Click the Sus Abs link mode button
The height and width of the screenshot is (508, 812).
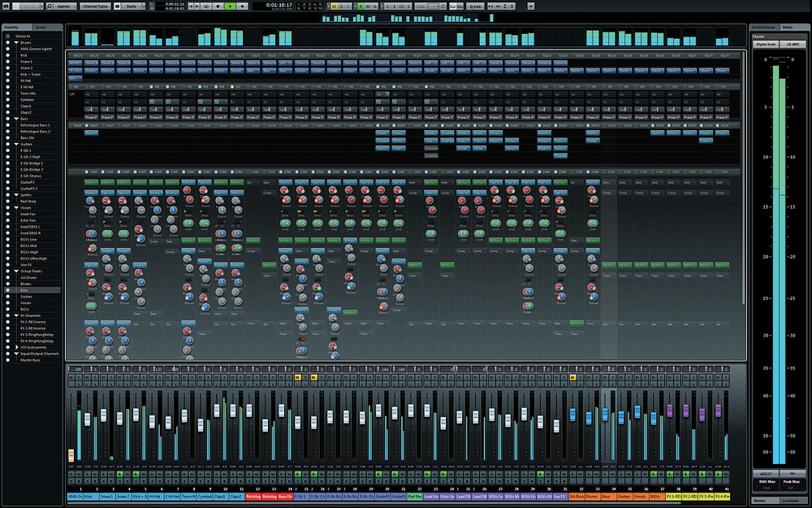click(x=456, y=7)
